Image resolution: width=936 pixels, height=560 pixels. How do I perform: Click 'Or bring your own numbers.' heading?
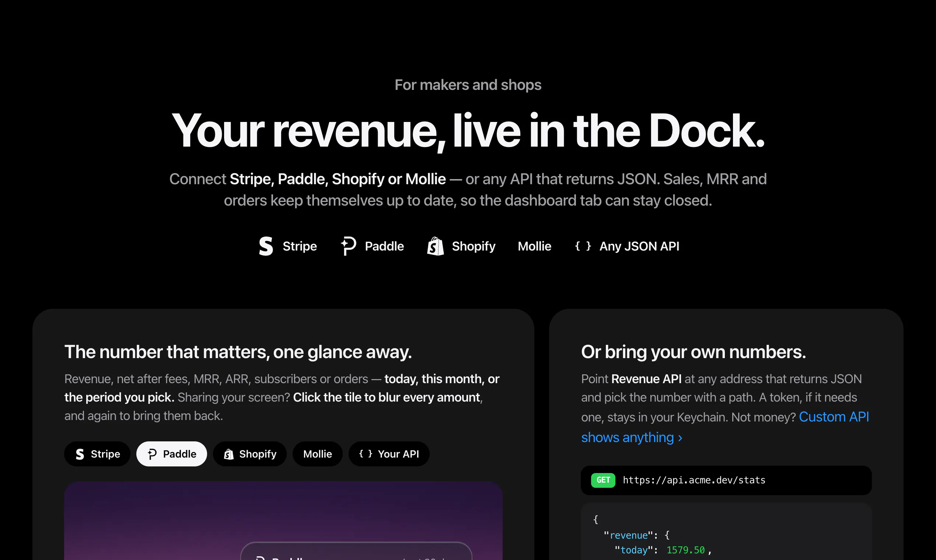click(694, 352)
